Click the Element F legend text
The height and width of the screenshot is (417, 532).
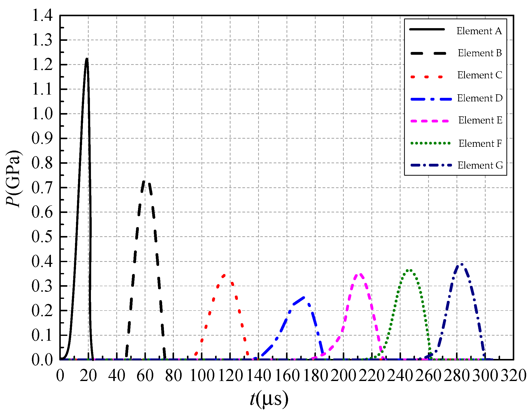point(480,143)
